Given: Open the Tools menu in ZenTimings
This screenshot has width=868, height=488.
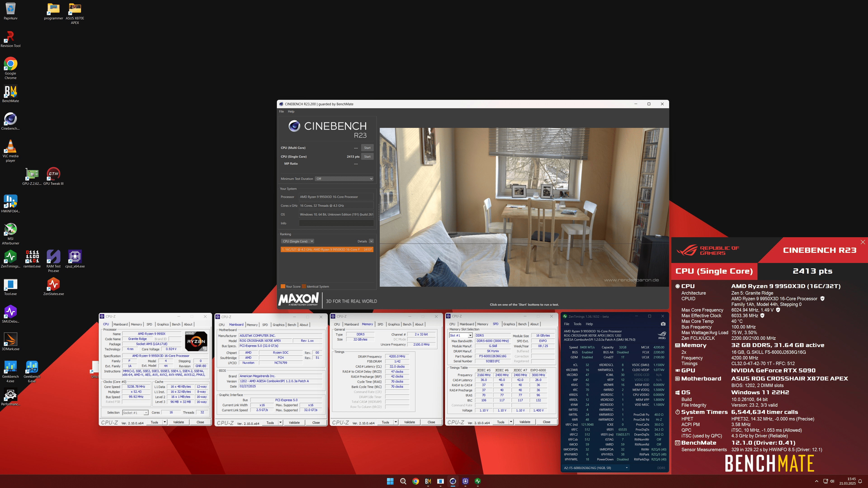Looking at the screenshot, I should (x=577, y=324).
